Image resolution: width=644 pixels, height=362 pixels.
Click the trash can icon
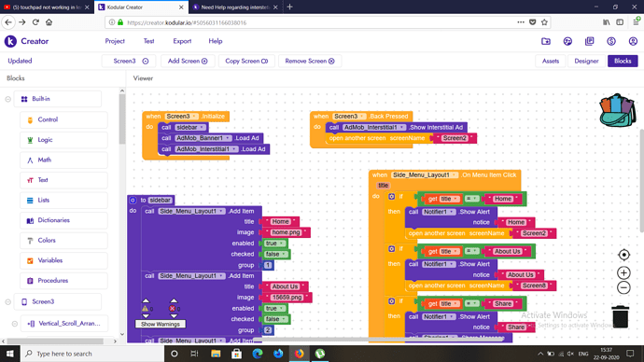620,316
